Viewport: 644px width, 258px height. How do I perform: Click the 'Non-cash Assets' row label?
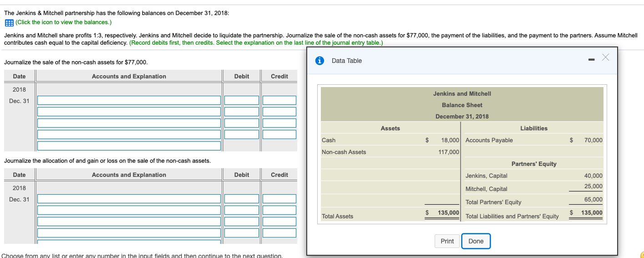(x=344, y=152)
